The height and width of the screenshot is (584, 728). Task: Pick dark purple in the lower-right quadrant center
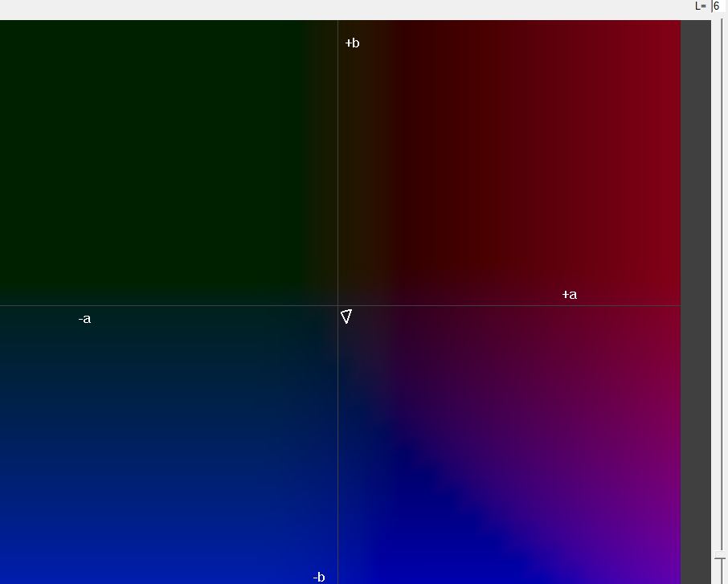point(506,442)
